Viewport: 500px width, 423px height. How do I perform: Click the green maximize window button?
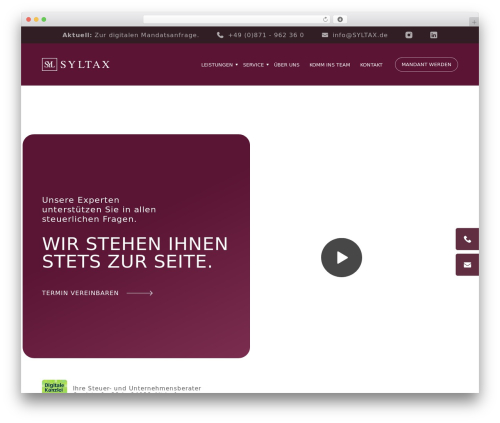[x=44, y=19]
